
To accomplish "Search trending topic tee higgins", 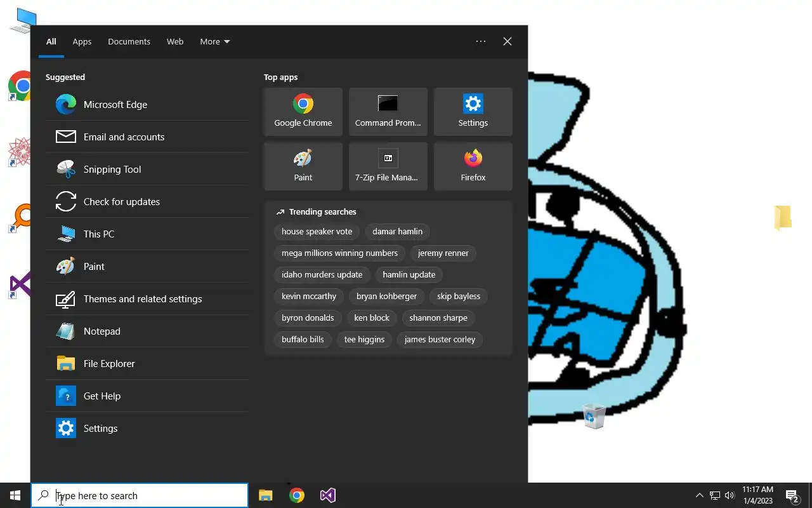I will pos(364,340).
